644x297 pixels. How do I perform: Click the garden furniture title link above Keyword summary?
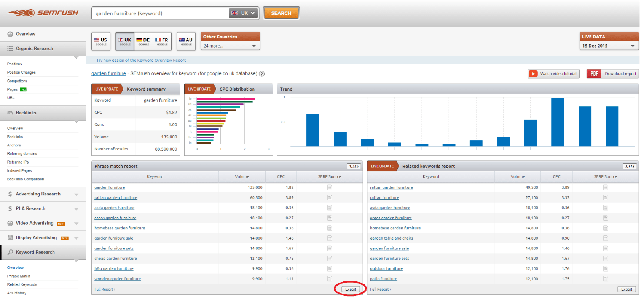pos(108,74)
